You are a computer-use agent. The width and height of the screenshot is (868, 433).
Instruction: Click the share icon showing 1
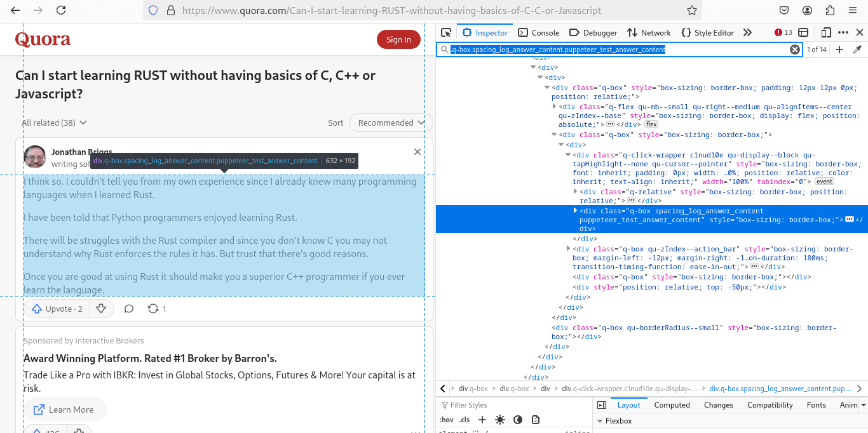(157, 309)
